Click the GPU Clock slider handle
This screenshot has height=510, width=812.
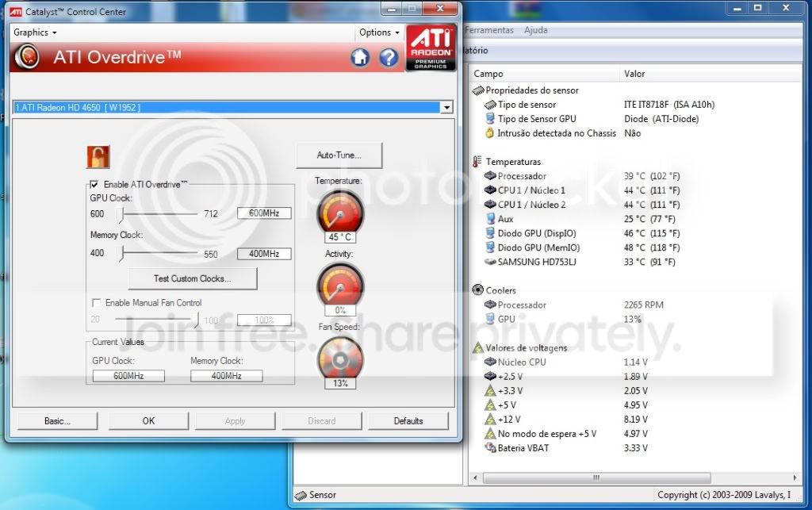121,213
